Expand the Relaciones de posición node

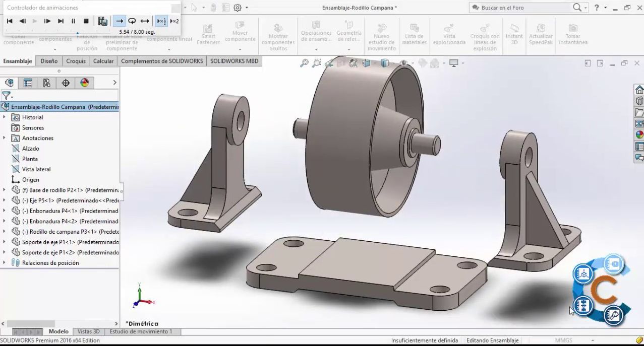pyautogui.click(x=4, y=262)
